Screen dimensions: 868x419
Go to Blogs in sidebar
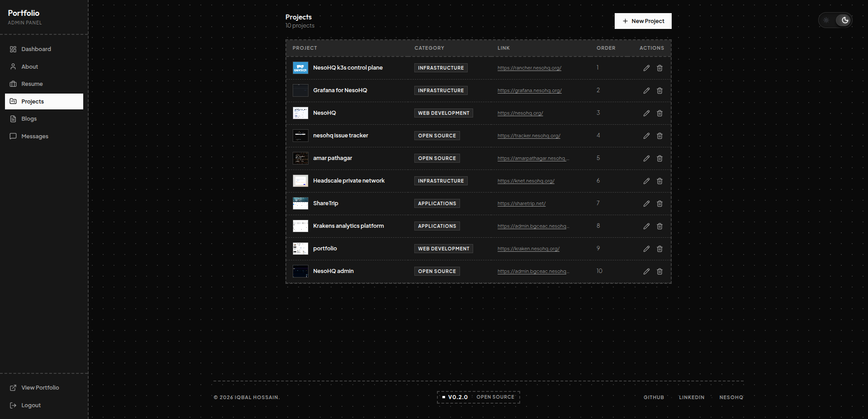(29, 119)
